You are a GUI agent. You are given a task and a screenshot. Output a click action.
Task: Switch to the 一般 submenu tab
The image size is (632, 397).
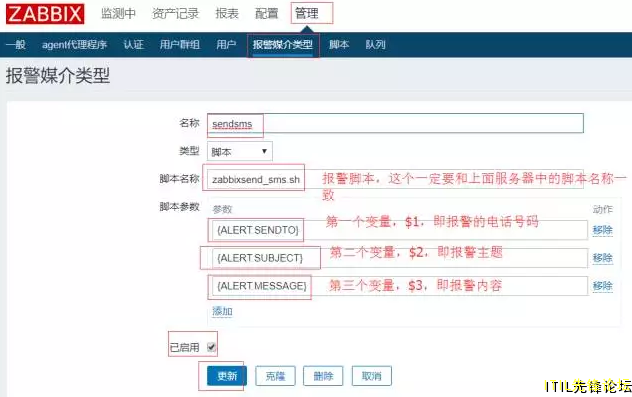click(x=16, y=44)
